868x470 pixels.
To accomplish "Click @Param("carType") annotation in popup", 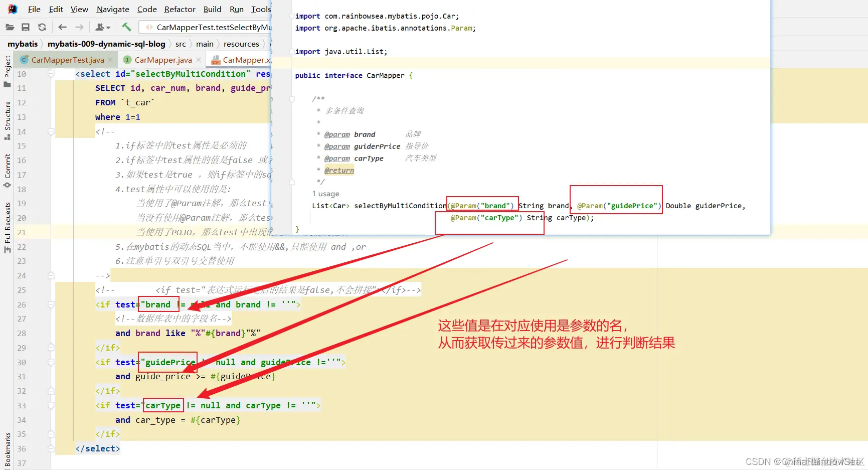I will pyautogui.click(x=486, y=218).
